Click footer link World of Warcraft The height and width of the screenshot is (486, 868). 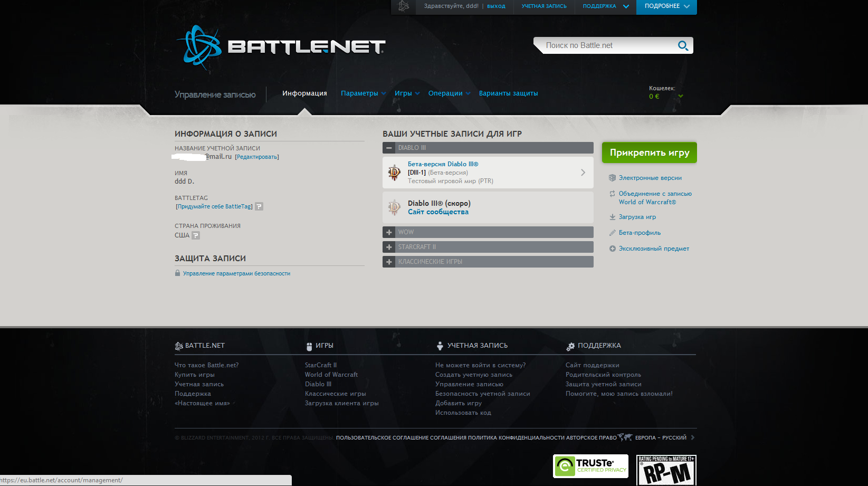331,375
